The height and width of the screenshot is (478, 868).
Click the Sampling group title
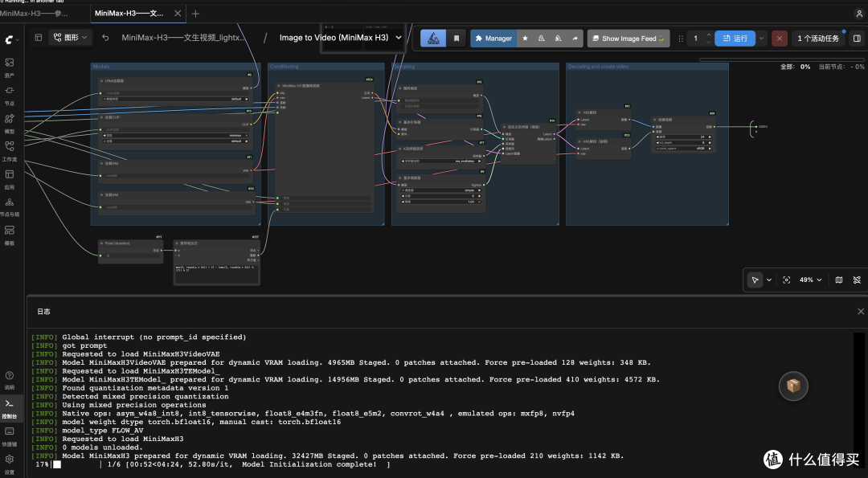click(x=403, y=67)
